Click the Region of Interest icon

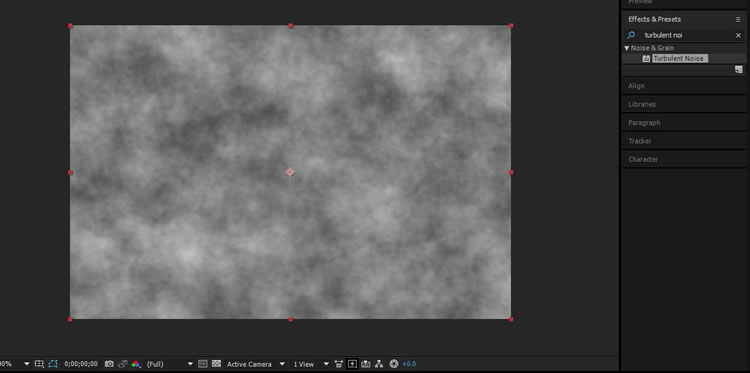203,364
